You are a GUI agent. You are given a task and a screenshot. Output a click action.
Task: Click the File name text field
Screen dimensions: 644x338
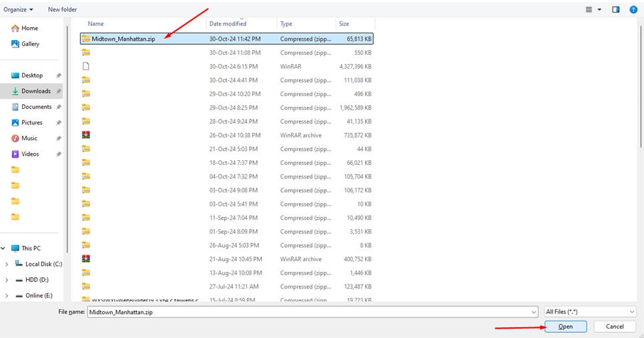[x=310, y=312]
